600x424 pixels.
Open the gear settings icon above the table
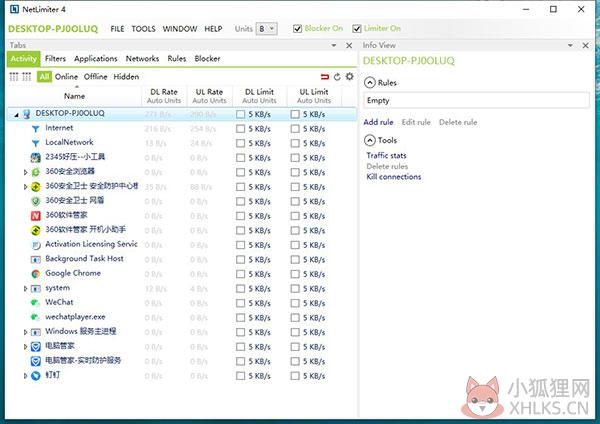(x=349, y=77)
